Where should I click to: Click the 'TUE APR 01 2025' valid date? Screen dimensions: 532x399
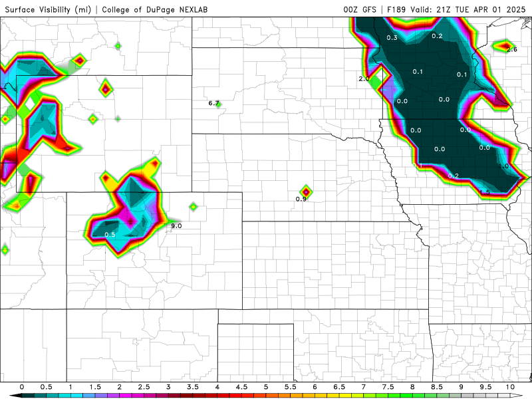[x=490, y=9]
